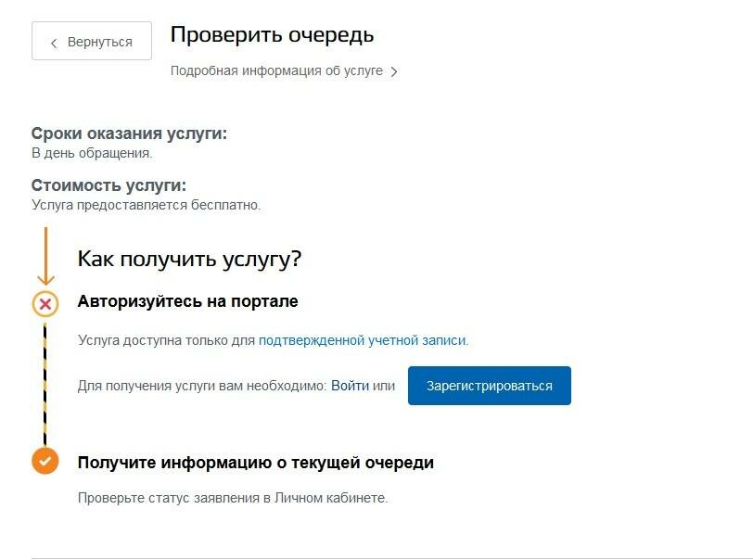The height and width of the screenshot is (560, 753).
Task: Click the left chevron inside Вернуться
Action: click(x=54, y=44)
